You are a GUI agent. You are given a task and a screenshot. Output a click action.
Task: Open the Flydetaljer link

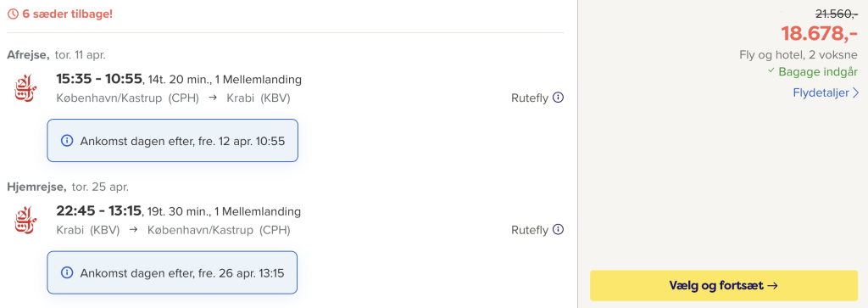[826, 92]
